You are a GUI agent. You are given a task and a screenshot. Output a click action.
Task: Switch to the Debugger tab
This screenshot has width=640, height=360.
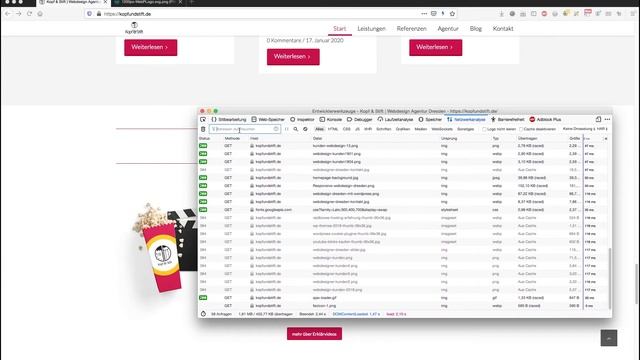point(360,120)
